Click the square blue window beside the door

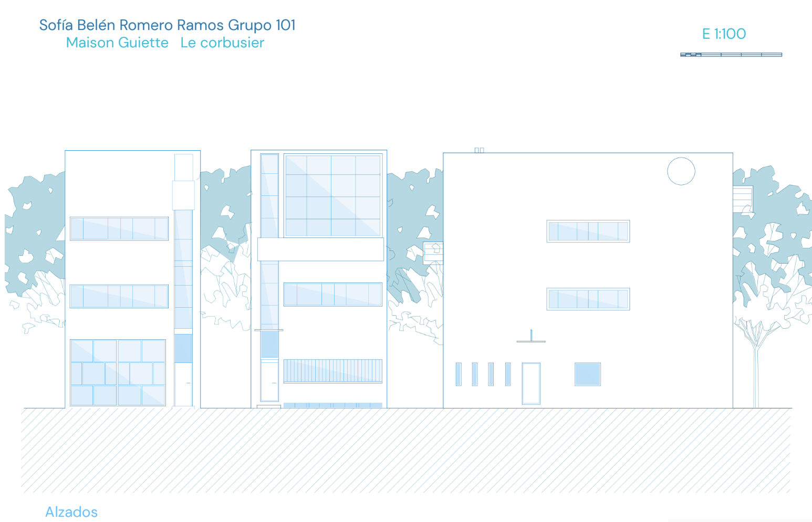pos(588,374)
